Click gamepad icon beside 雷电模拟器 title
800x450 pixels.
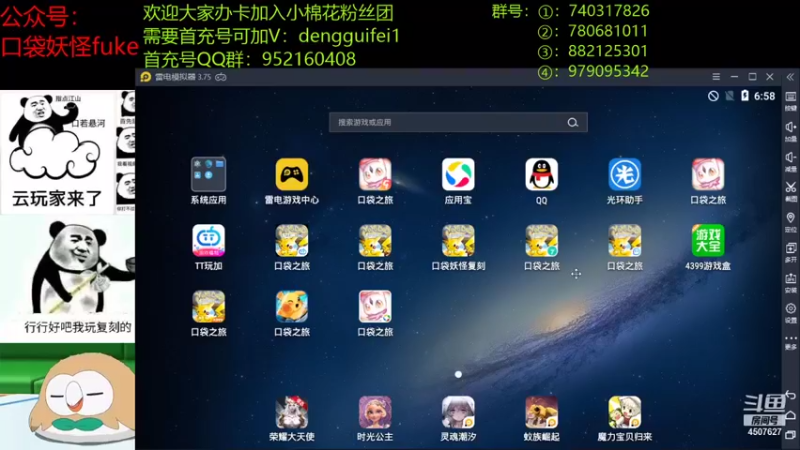tap(221, 77)
